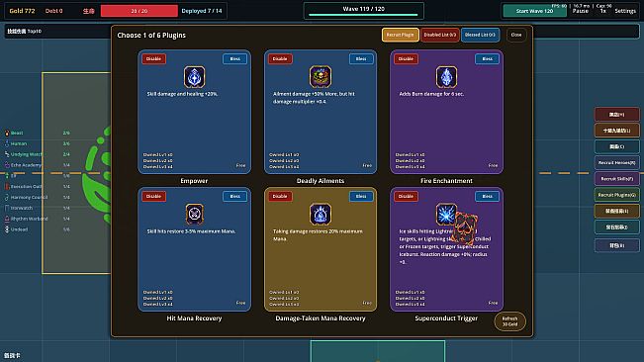644x362 pixels.
Task: Click the Echo Academy faction icon
Action: [7, 165]
